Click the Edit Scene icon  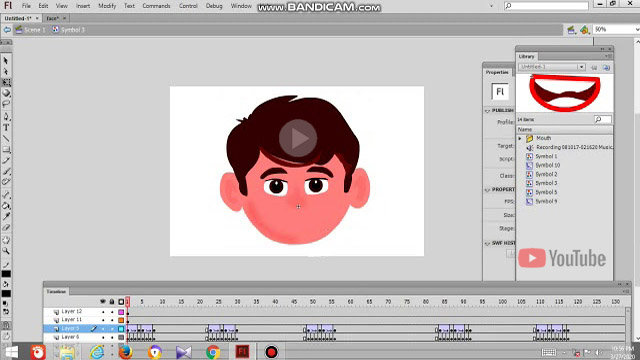point(571,30)
